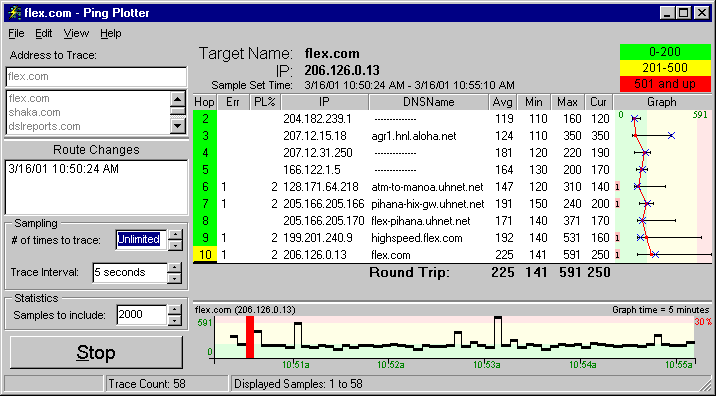The image size is (716, 396).
Task: Click the address list scroll down arrow
Action: [177, 125]
